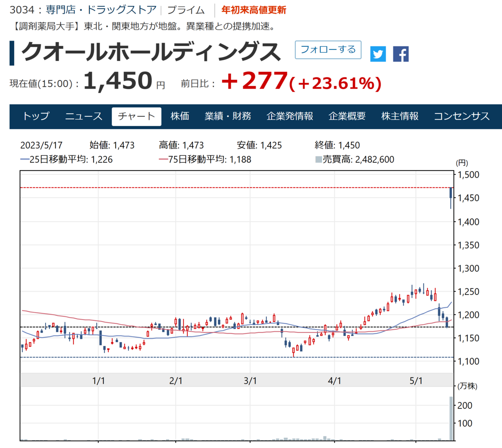Click the company name クオールホールディングス
This screenshot has width=502, height=448.
150,52
